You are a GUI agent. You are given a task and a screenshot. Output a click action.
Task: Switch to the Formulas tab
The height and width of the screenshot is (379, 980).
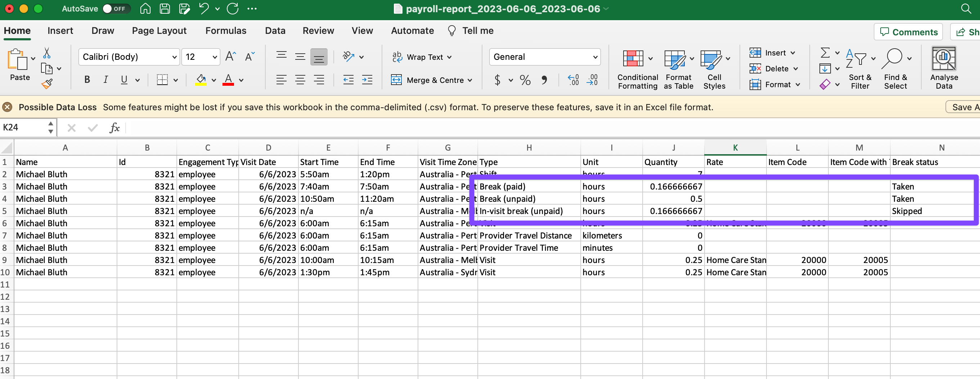click(226, 30)
